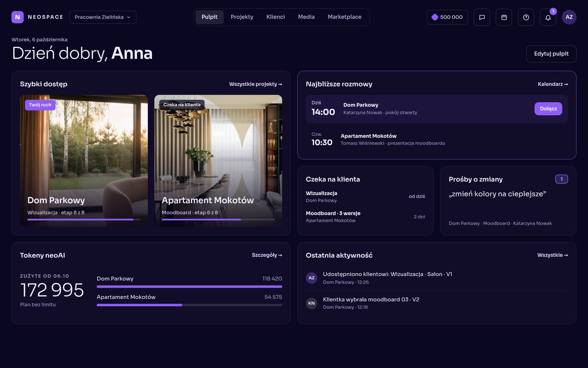Open the Udostępniono klientowi activity entry
The image size is (588, 368).
[x=437, y=278]
